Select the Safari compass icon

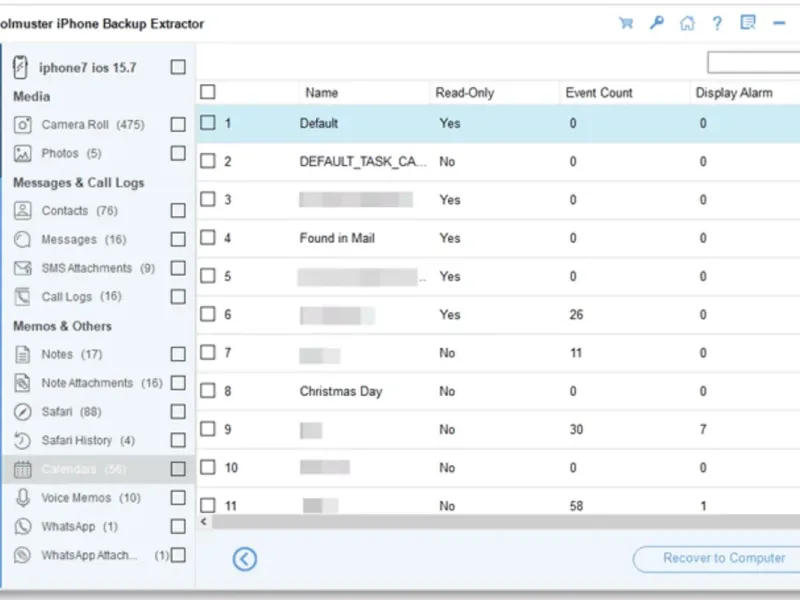22,411
